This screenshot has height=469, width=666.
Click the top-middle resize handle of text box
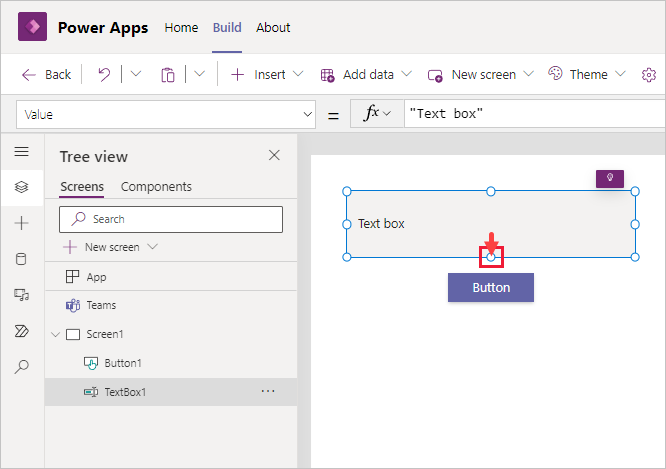click(x=491, y=192)
